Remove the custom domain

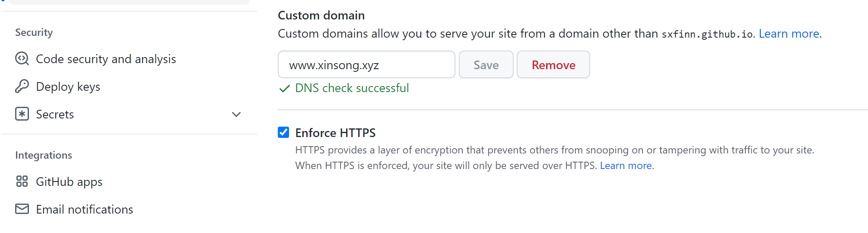tap(553, 65)
